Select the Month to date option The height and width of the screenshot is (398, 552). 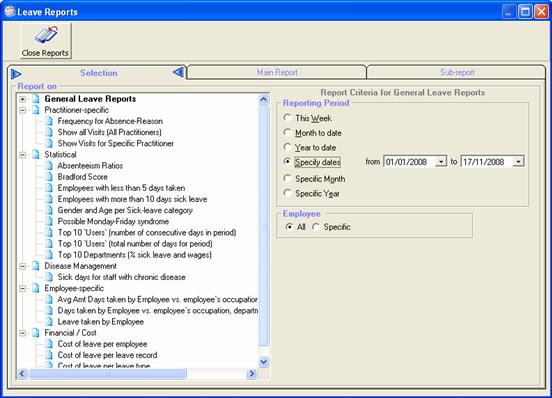[288, 133]
